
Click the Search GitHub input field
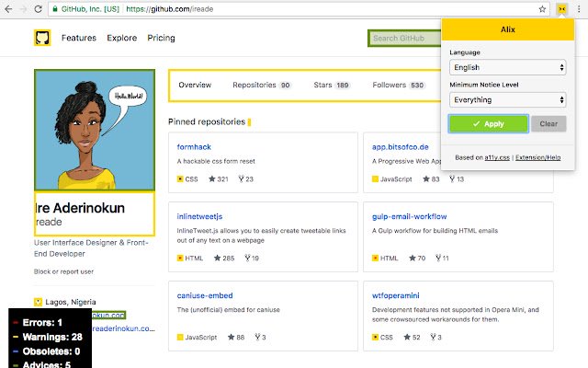pyautogui.click(x=404, y=39)
